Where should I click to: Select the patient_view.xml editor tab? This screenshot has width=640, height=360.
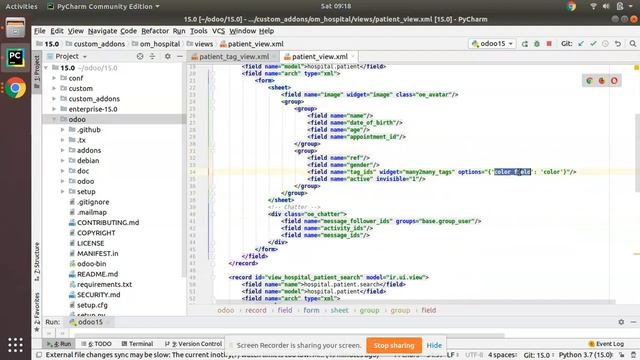pos(319,57)
